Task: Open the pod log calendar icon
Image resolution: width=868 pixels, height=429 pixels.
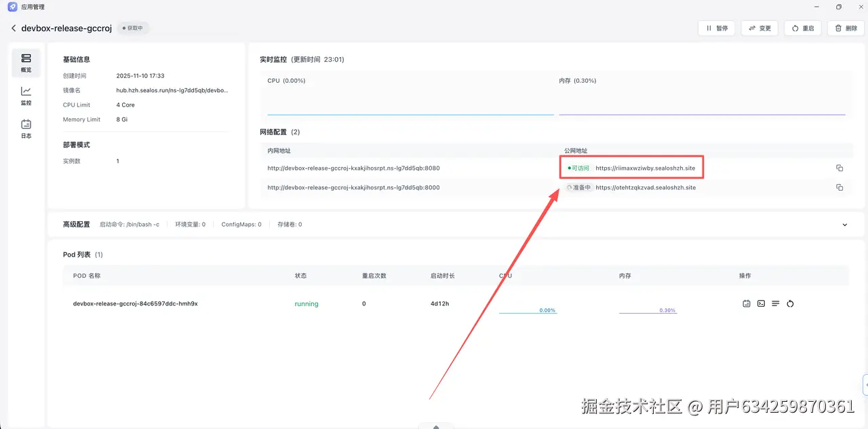Action: (x=747, y=304)
